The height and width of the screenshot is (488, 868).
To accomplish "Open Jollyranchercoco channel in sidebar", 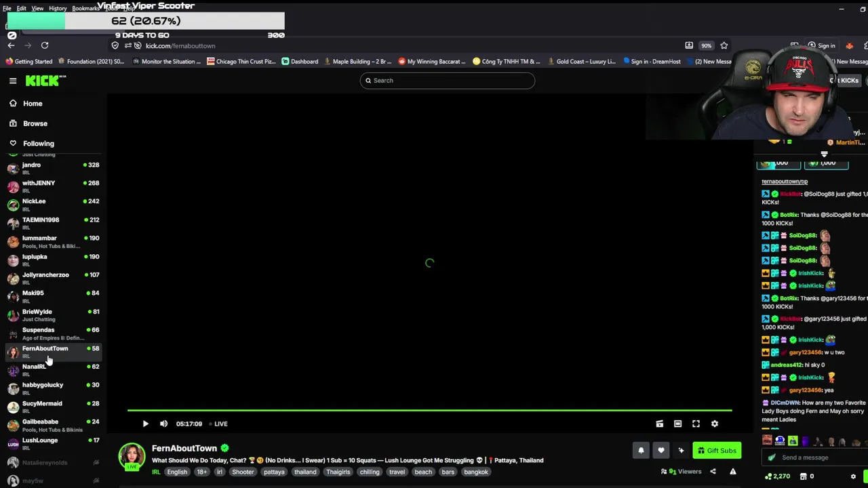I will click(53, 278).
